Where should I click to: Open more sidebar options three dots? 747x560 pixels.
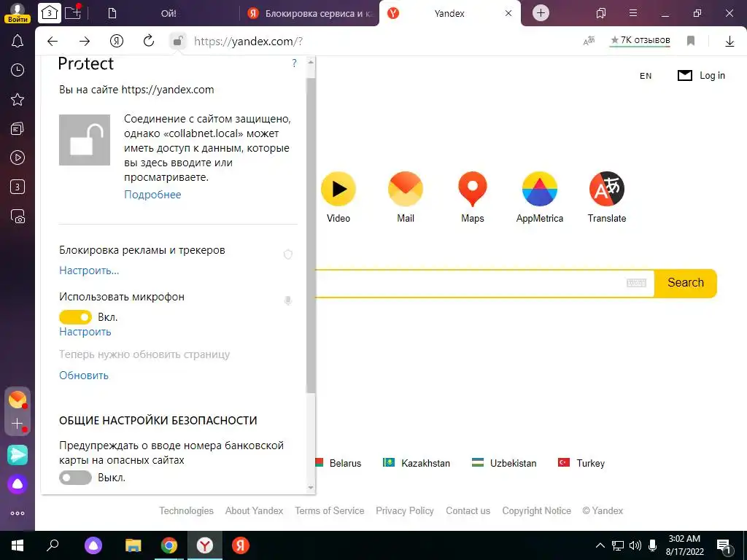coord(18,513)
